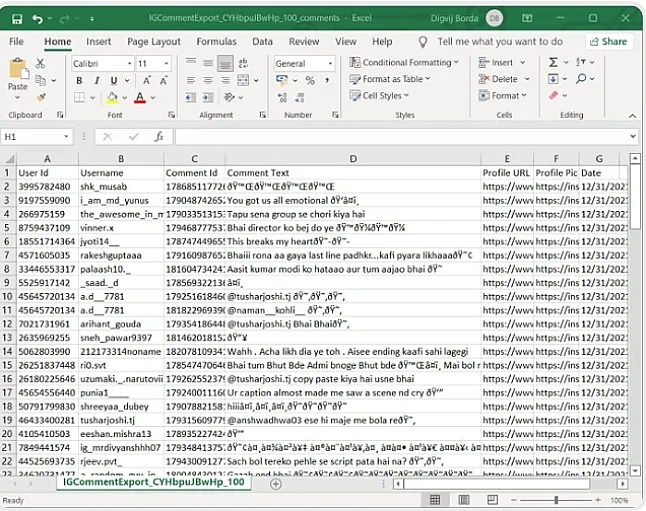Open the font size dropdown
The image size is (646, 511).
[x=166, y=63]
